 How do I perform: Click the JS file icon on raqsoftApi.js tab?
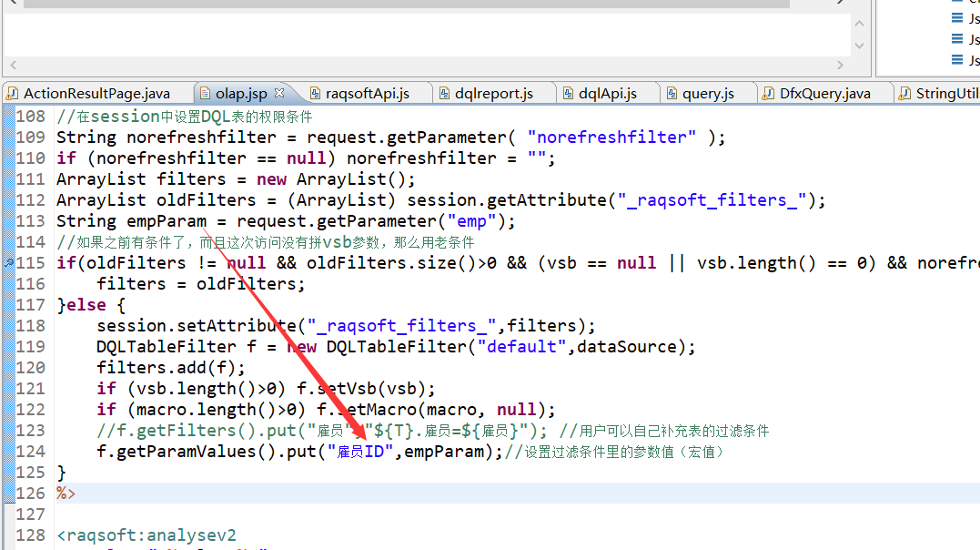tap(315, 93)
